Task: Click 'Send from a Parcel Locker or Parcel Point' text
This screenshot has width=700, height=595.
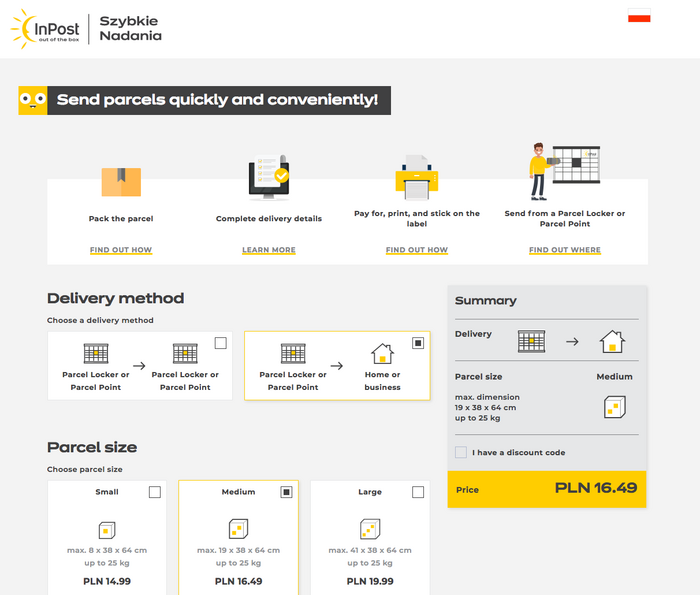Action: click(x=565, y=219)
